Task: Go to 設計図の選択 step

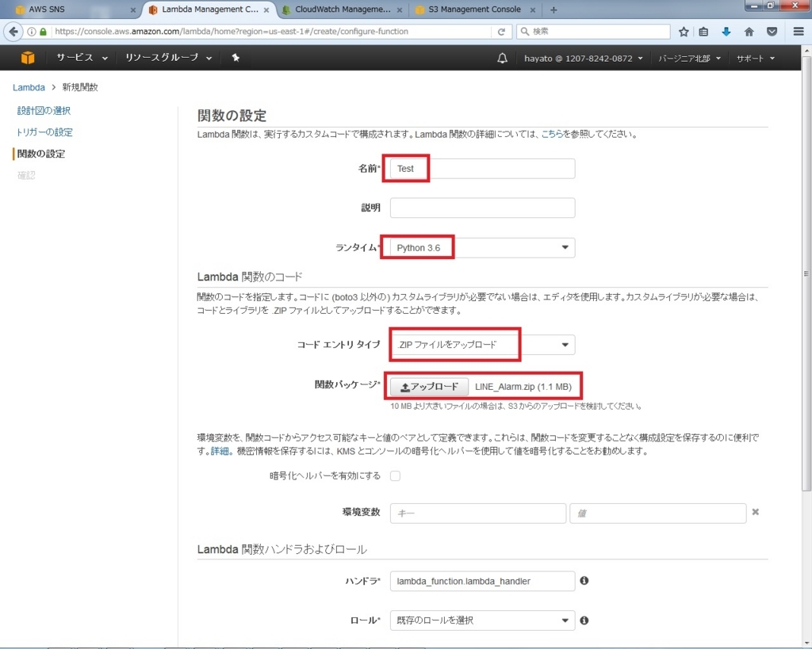Action: click(44, 110)
